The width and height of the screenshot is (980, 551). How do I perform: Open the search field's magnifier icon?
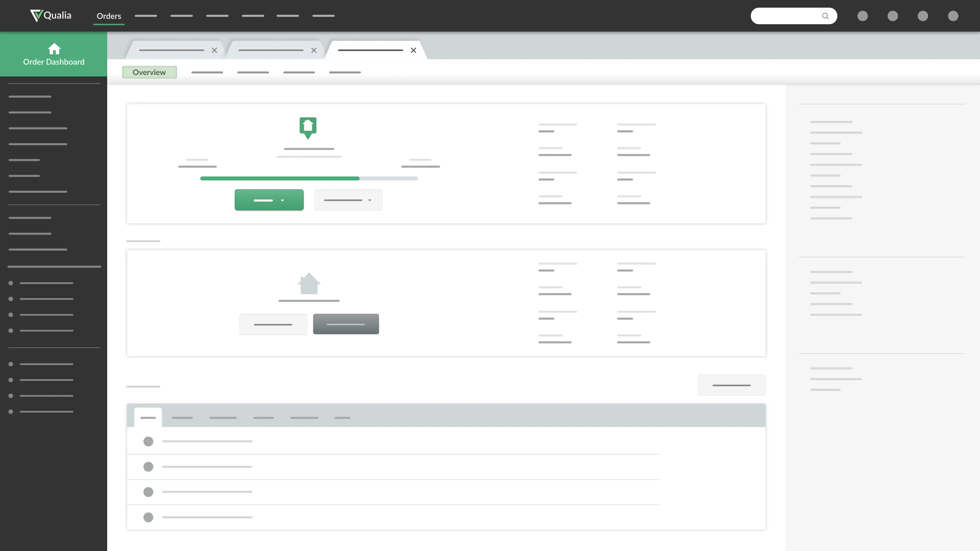pyautogui.click(x=826, y=16)
